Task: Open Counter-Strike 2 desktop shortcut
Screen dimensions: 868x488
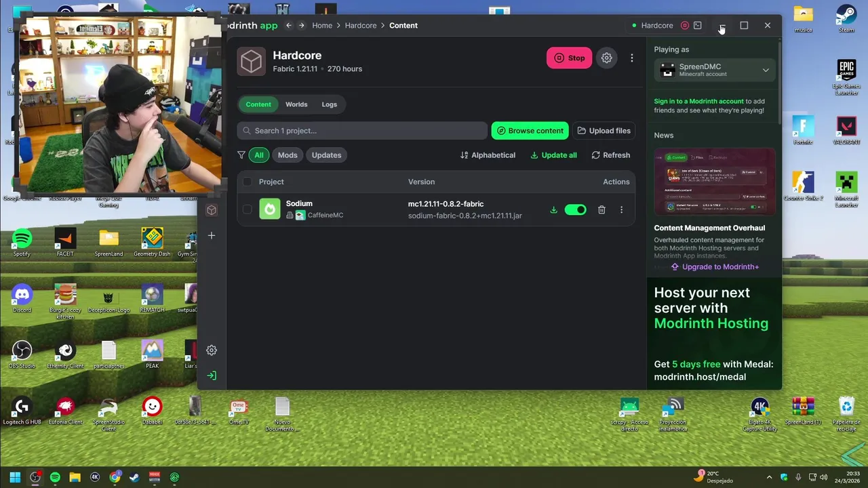Action: point(803,186)
